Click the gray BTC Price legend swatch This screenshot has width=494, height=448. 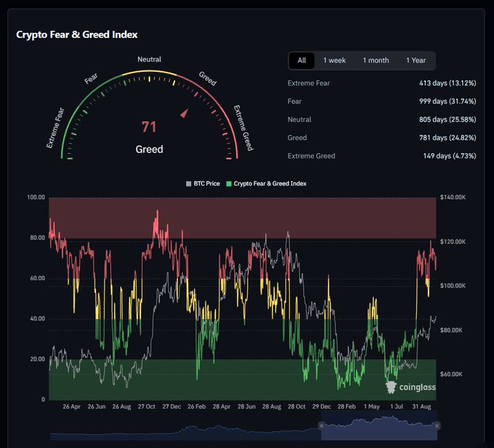coord(188,184)
